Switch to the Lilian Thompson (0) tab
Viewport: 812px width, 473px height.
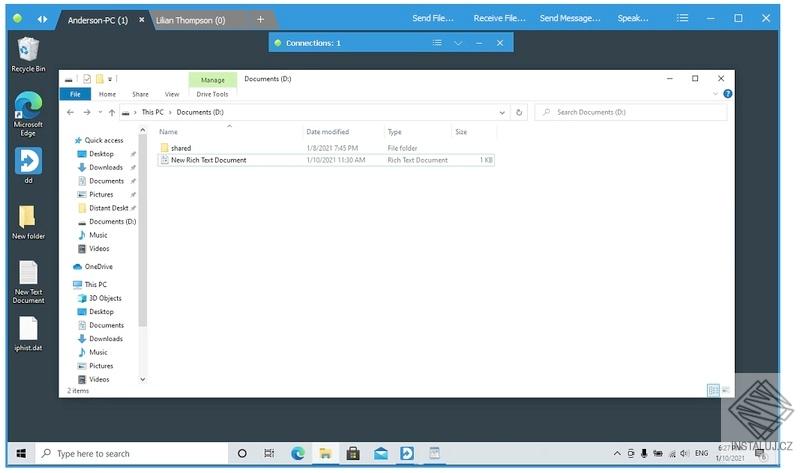191,20
